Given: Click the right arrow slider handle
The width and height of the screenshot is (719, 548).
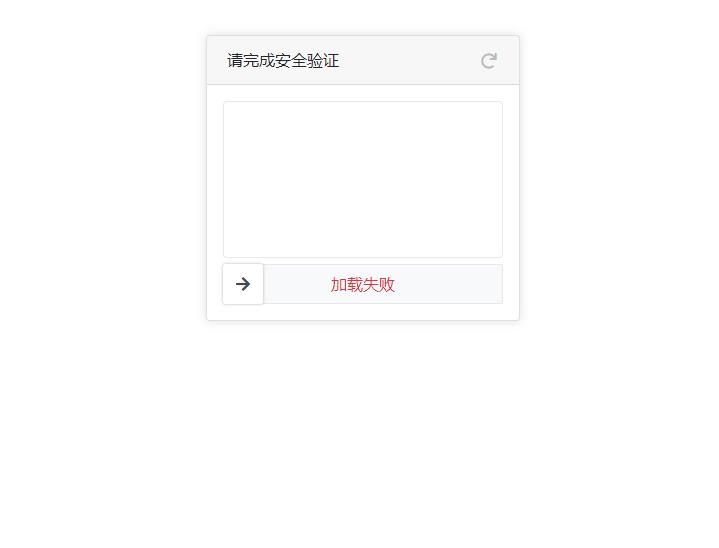Looking at the screenshot, I should coord(243,284).
